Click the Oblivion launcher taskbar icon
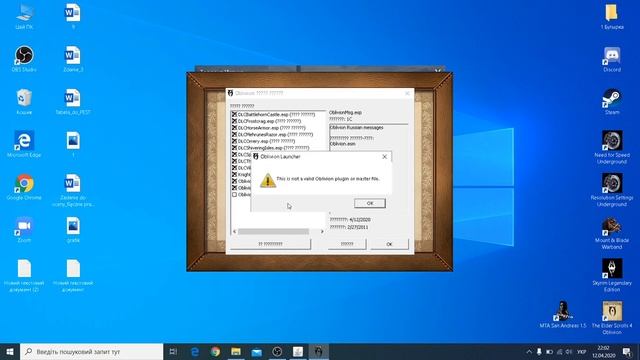The width and height of the screenshot is (640, 360). [x=318, y=351]
